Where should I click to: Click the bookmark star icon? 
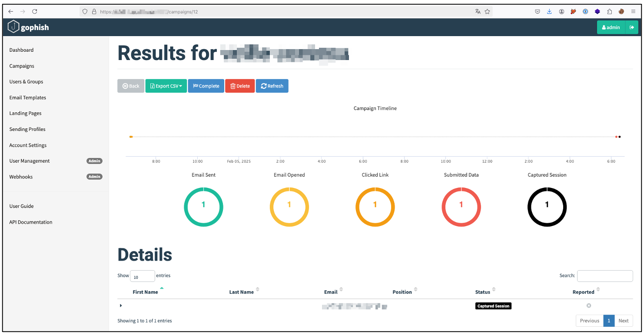(x=488, y=12)
